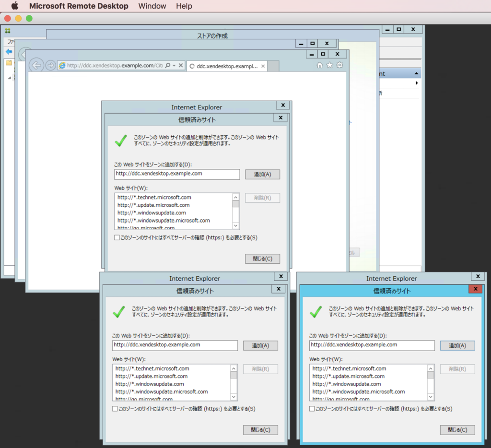
Task: Collapse the tree node triangle in the background console
Action: click(10, 78)
